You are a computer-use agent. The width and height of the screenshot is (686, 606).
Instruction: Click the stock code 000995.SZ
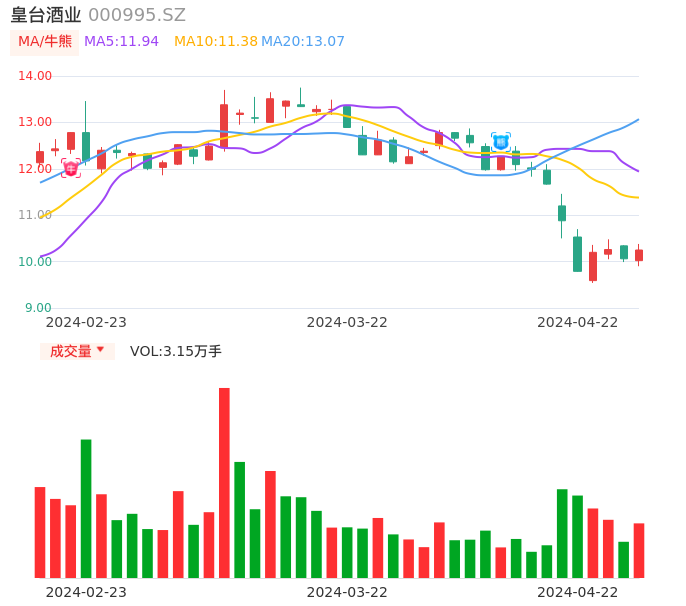[x=137, y=15]
